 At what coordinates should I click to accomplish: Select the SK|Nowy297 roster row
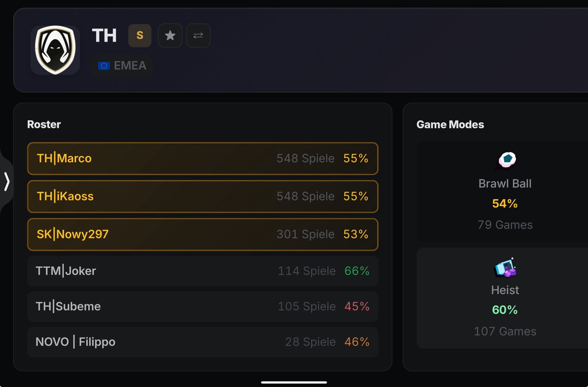pyautogui.click(x=202, y=234)
